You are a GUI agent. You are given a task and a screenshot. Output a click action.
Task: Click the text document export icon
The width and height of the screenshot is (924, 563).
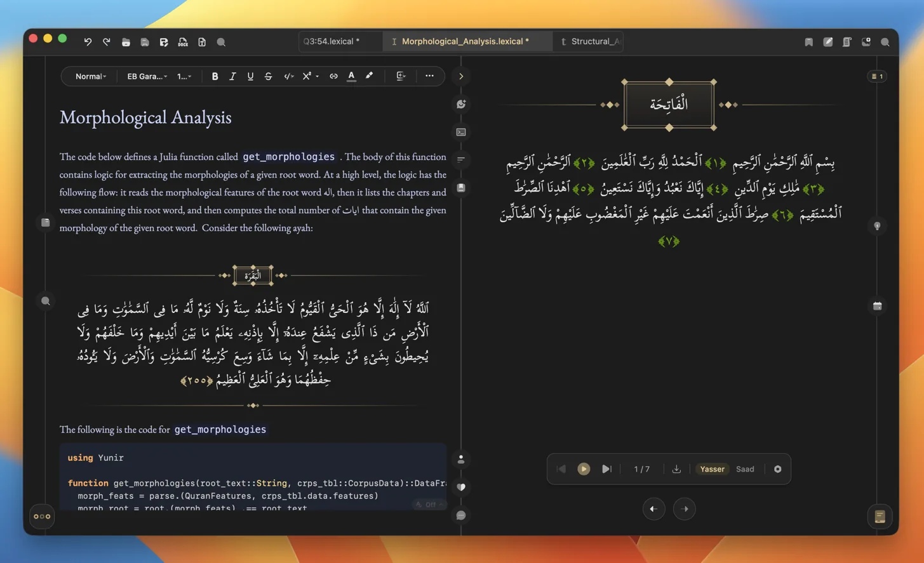coord(202,42)
